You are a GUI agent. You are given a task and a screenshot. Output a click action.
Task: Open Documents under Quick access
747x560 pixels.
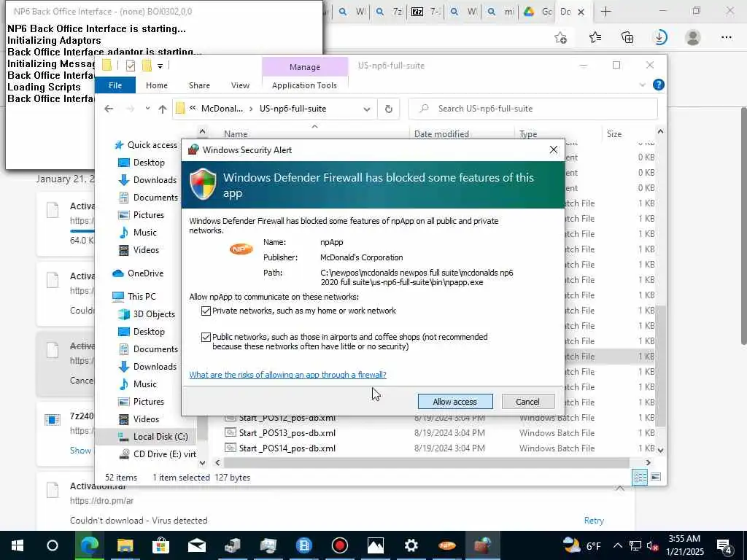155,198
